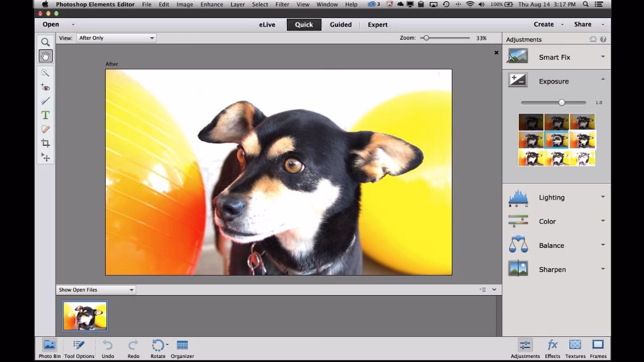Open the After Only view dropdown

point(116,37)
